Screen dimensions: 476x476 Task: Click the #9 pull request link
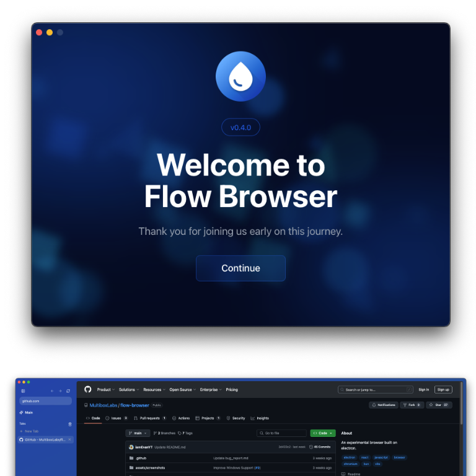[257, 467]
